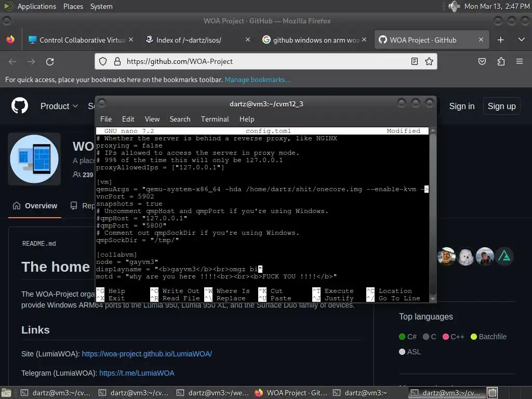
Task: Click first member avatar in People section
Action: 446,257
